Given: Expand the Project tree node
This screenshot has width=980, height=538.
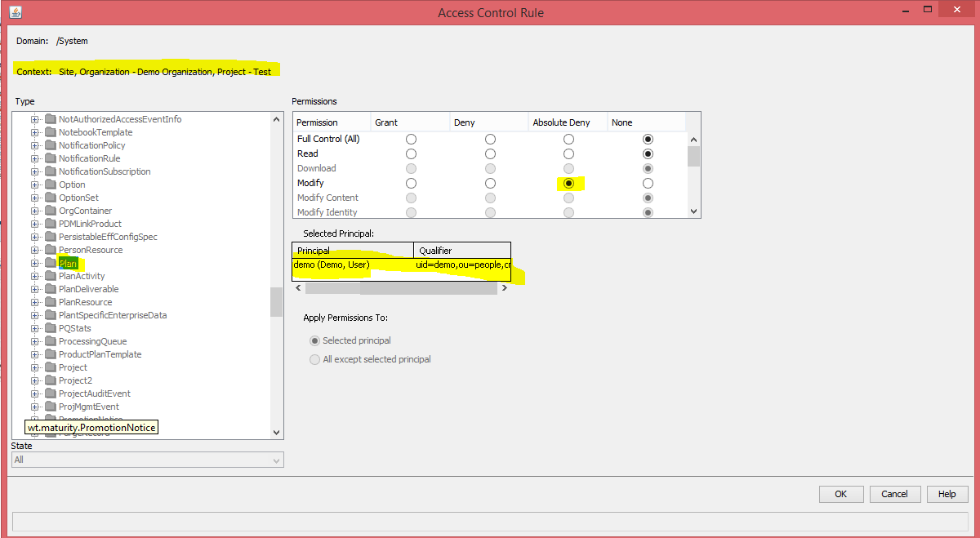Looking at the screenshot, I should [35, 367].
